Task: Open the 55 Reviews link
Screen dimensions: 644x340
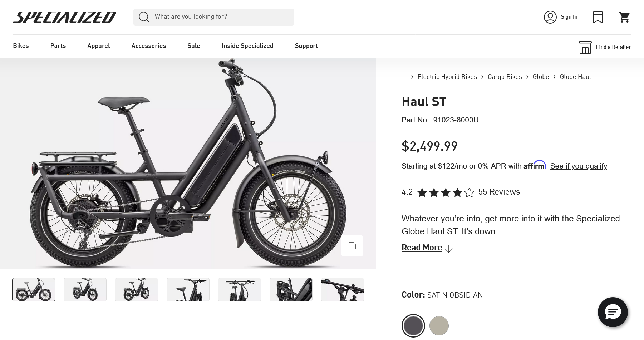Action: (499, 192)
